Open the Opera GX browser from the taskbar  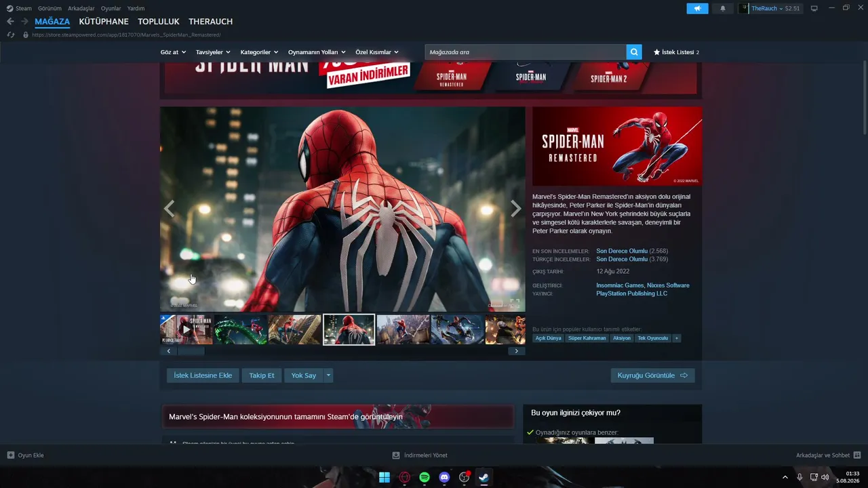(405, 477)
